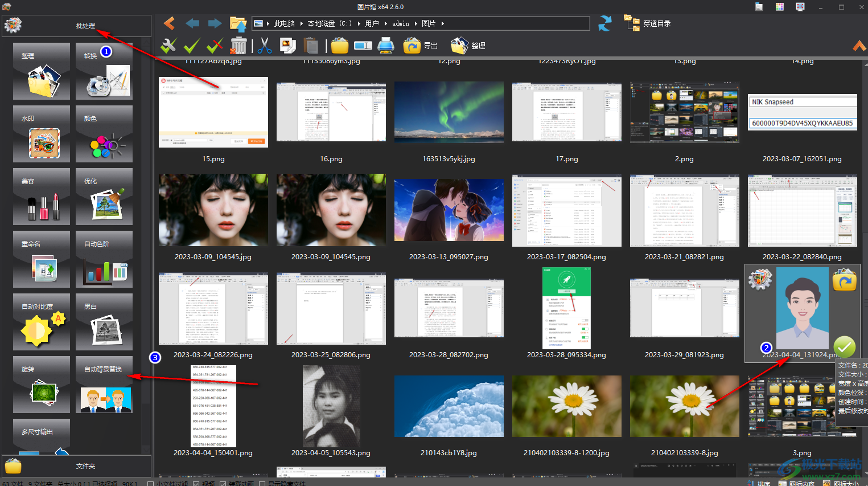Image resolution: width=868 pixels, height=486 pixels.
Task: Open the 多尺寸输出 multi-size output tool
Action: pos(42,436)
